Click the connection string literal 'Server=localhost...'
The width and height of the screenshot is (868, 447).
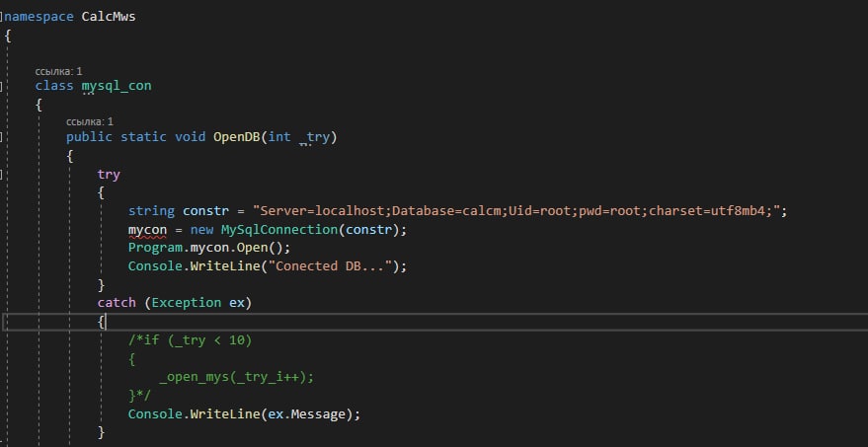[515, 211]
